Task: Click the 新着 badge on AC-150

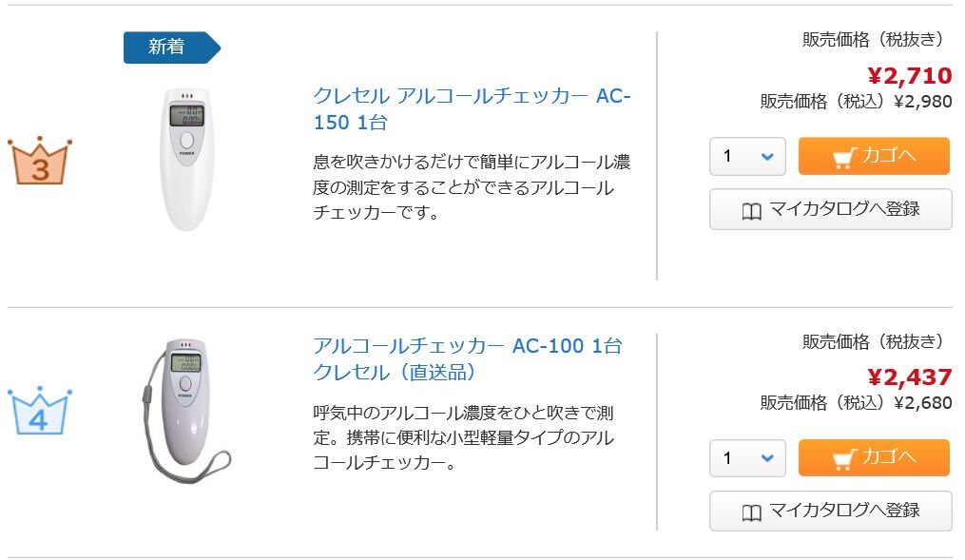Action: tap(170, 47)
